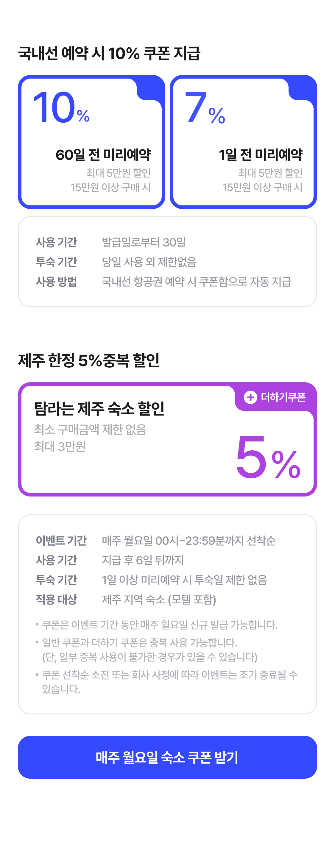Image resolution: width=335 pixels, height=868 pixels.
Task: Click the 당일 사용 외 제한없음 text
Action: [149, 262]
